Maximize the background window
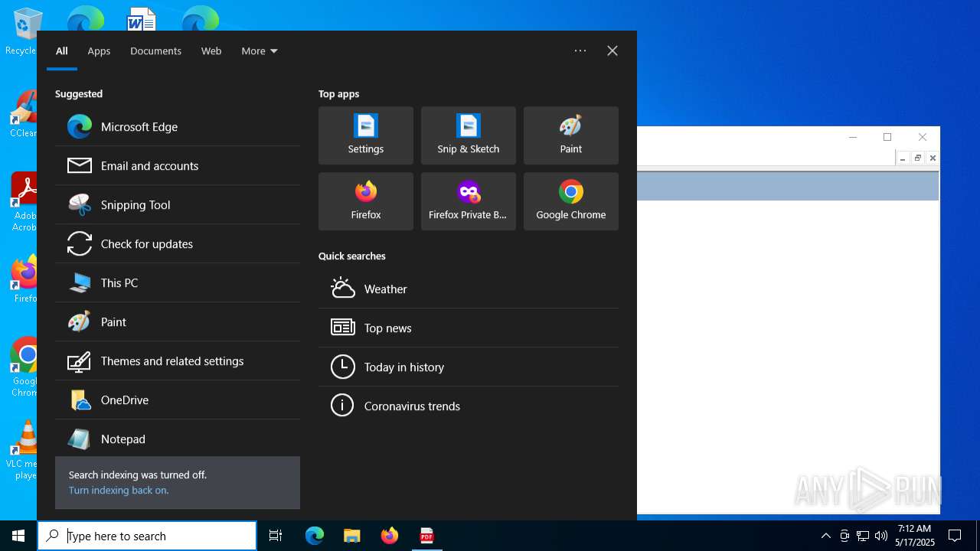 click(887, 137)
